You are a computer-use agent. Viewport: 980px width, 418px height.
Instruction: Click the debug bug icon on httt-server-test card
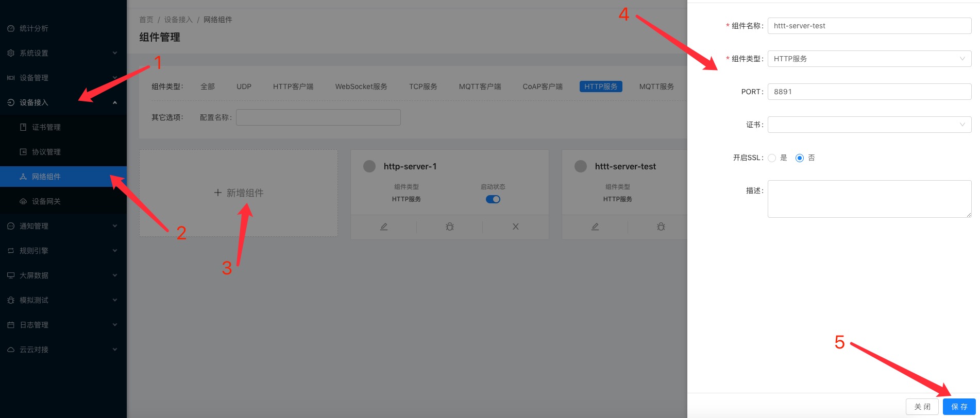tap(661, 227)
